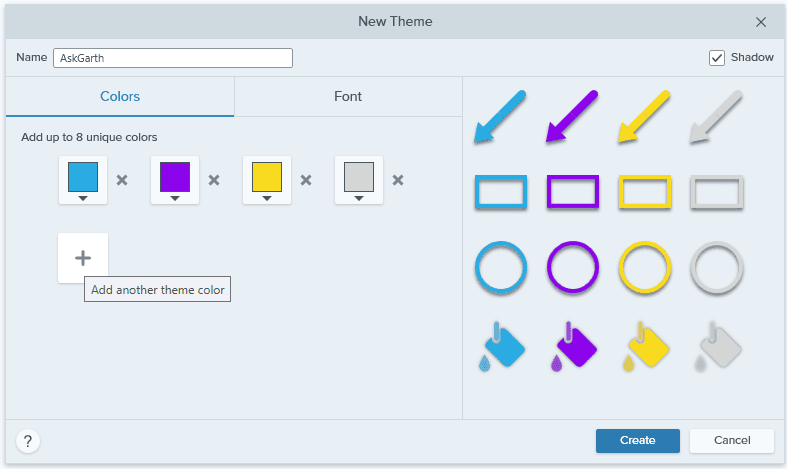787x469 pixels.
Task: Click the yellow circle shape preview
Action: [x=644, y=267]
